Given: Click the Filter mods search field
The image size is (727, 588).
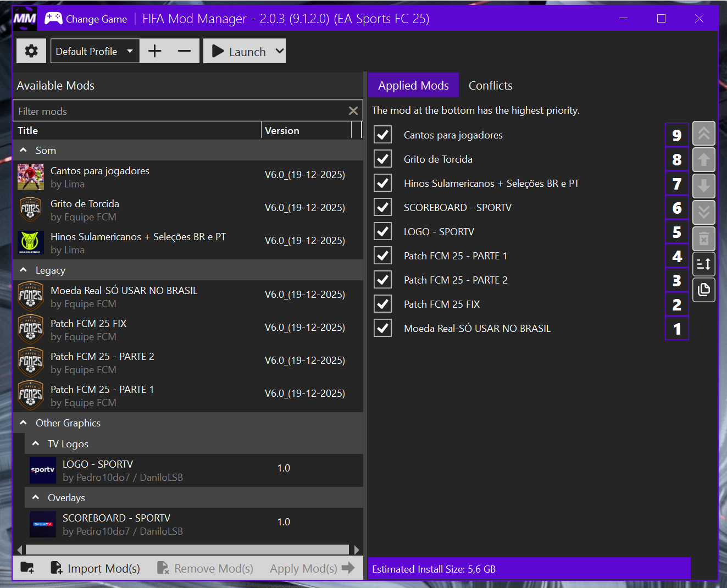Looking at the screenshot, I should point(179,111).
